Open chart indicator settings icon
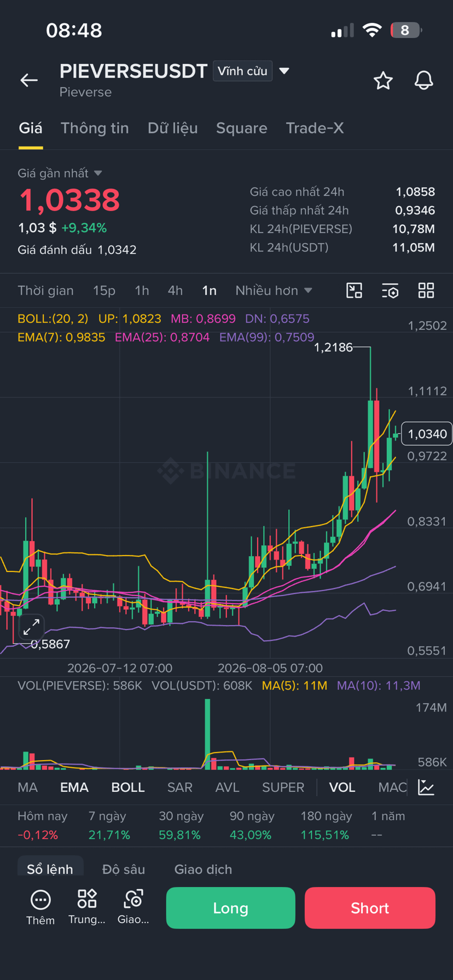Screen dimensions: 453x980 coord(390,290)
